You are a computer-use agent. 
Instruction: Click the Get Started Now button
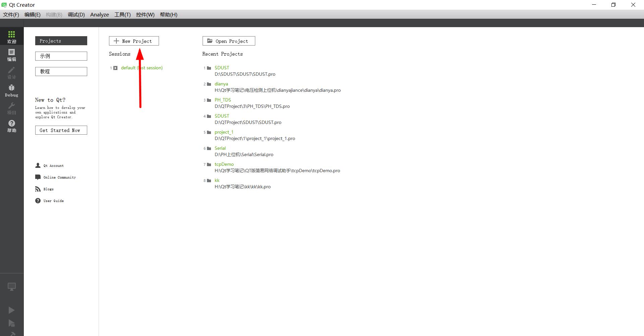point(61,130)
